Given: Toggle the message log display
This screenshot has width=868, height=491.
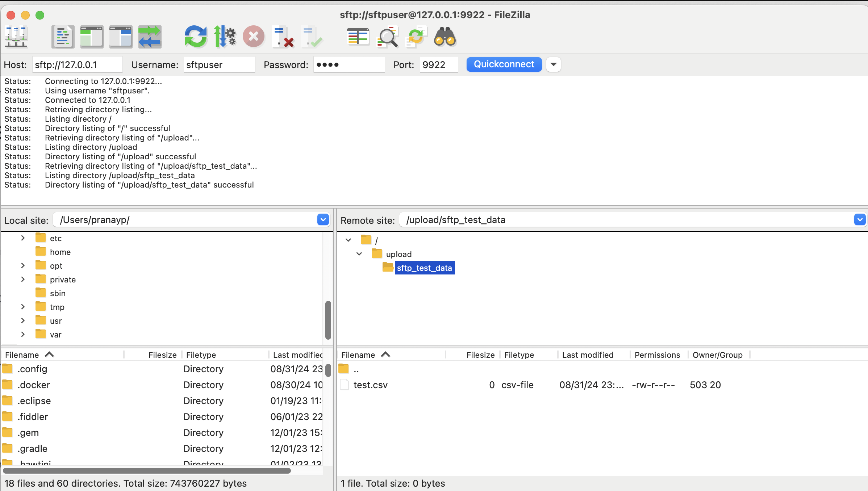Looking at the screenshot, I should (63, 37).
